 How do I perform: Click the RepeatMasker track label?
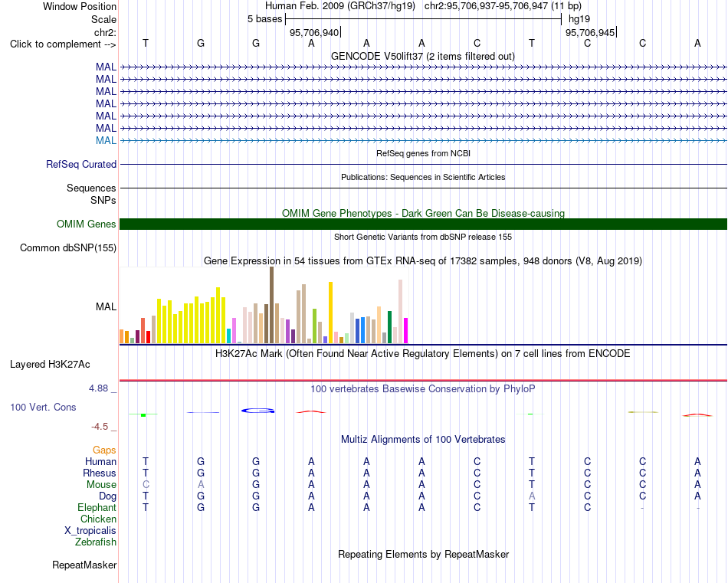coord(84,565)
